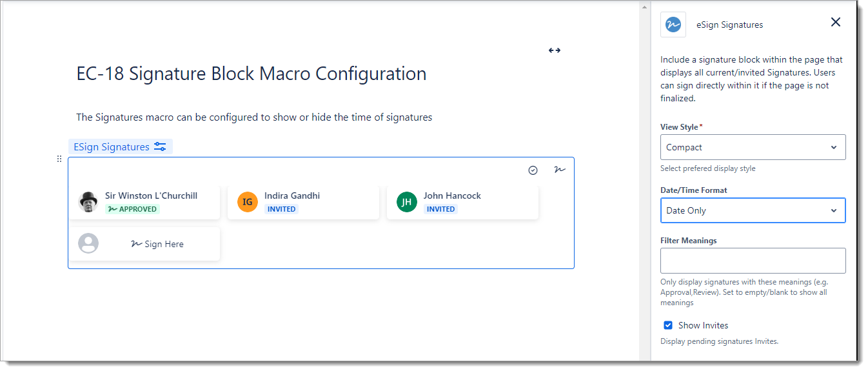The image size is (868, 371).
Task: Click the blank user avatar placeholder
Action: [88, 243]
